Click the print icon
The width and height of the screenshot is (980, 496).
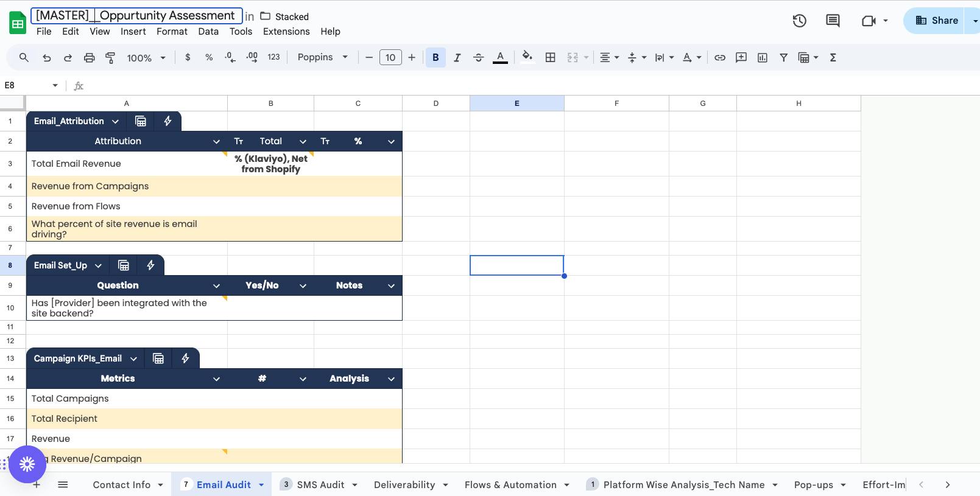[x=89, y=57]
